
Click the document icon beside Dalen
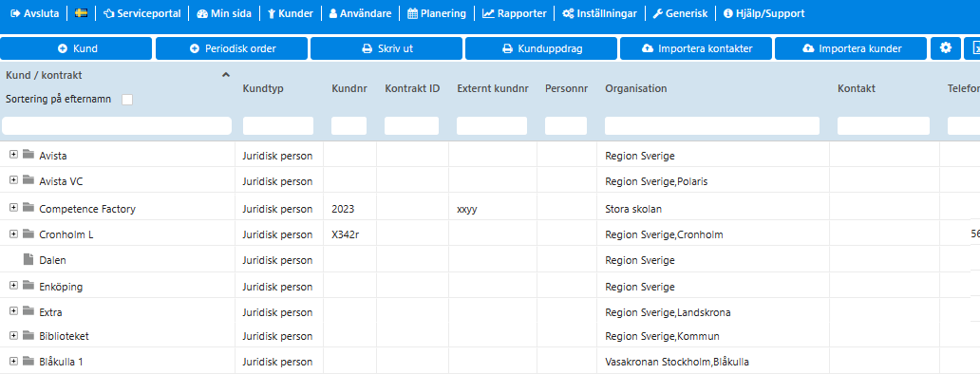[28, 259]
